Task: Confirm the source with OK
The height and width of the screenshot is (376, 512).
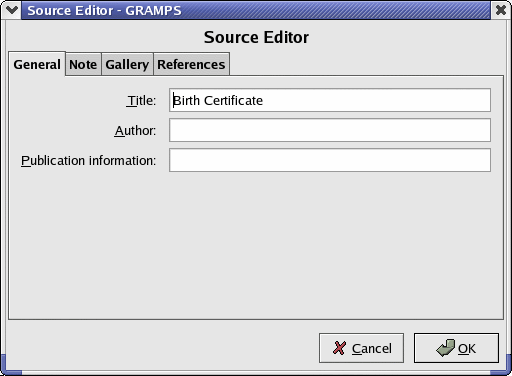Action: click(456, 348)
